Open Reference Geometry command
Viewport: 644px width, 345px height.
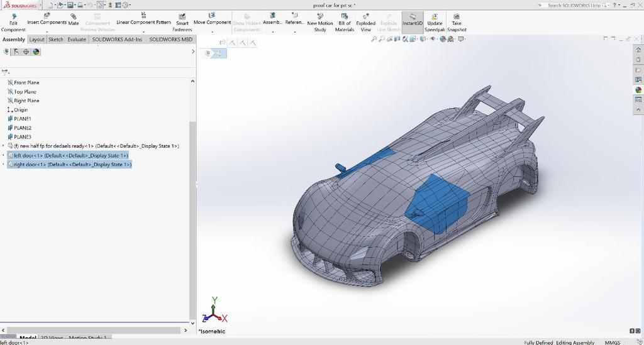click(x=294, y=19)
